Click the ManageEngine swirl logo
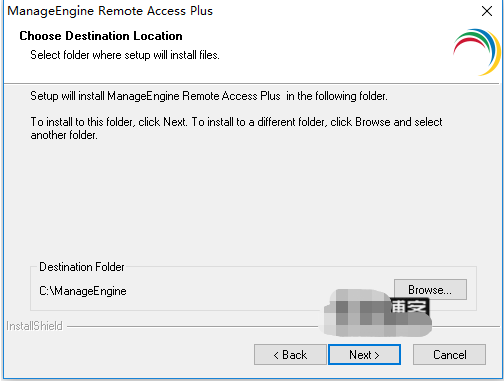504x385 pixels. tap(477, 52)
